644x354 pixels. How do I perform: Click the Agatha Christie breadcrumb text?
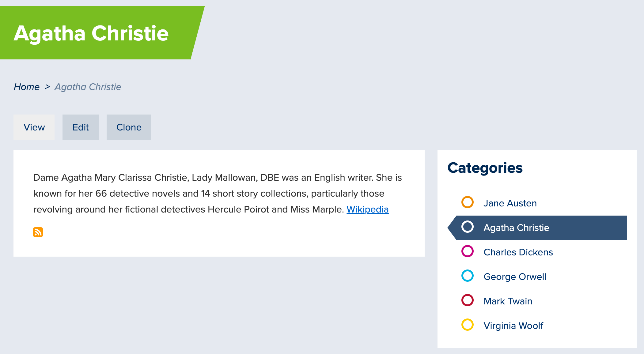88,87
